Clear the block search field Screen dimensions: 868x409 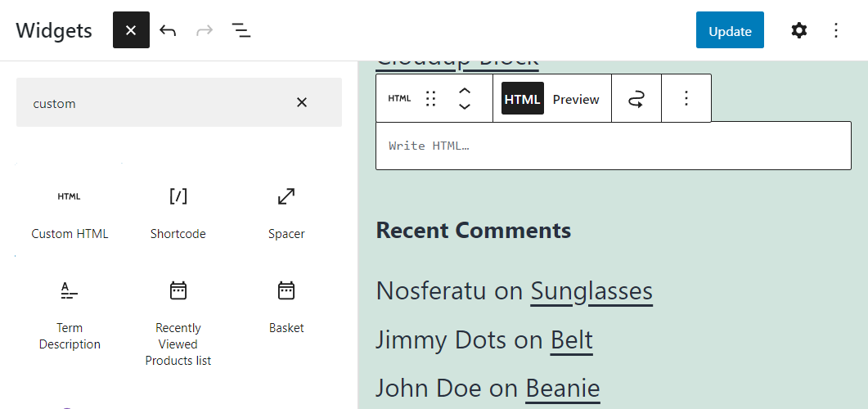[x=301, y=102]
